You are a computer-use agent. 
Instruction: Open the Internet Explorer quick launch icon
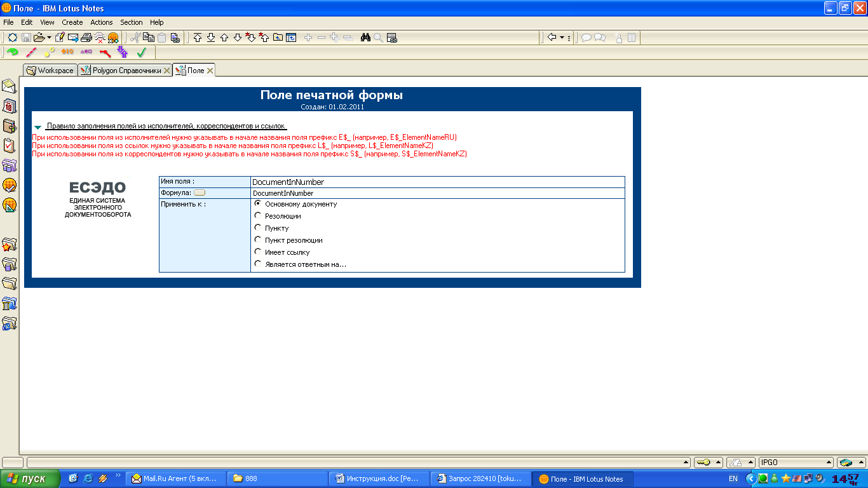click(x=88, y=478)
